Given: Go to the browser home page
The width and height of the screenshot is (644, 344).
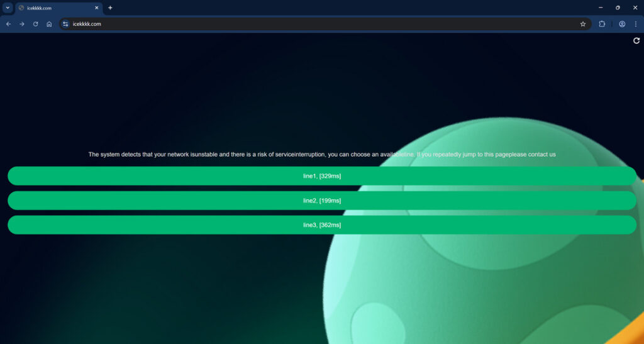Looking at the screenshot, I should point(49,25).
